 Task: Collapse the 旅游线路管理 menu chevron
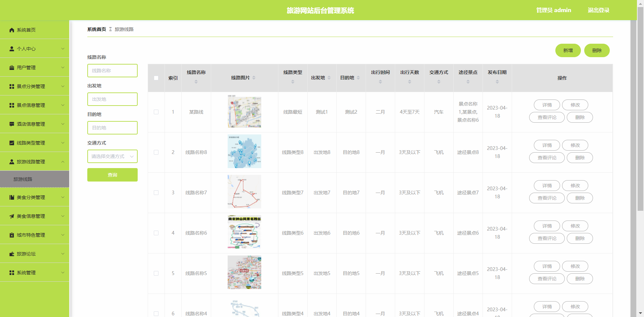tap(63, 162)
